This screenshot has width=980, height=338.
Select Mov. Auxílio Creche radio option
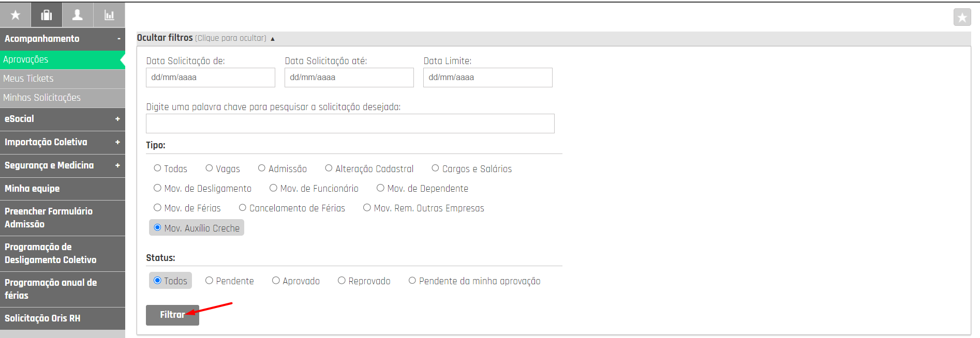click(157, 227)
